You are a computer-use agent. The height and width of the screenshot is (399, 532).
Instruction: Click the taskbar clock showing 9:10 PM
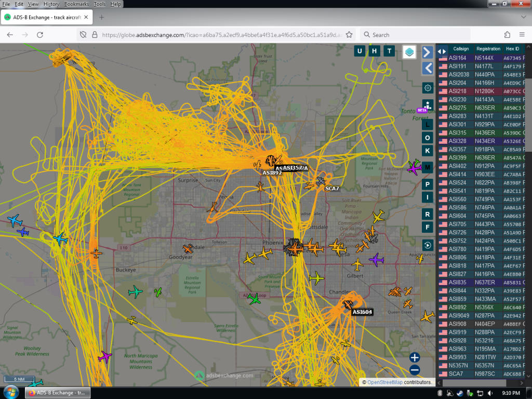tap(511, 393)
